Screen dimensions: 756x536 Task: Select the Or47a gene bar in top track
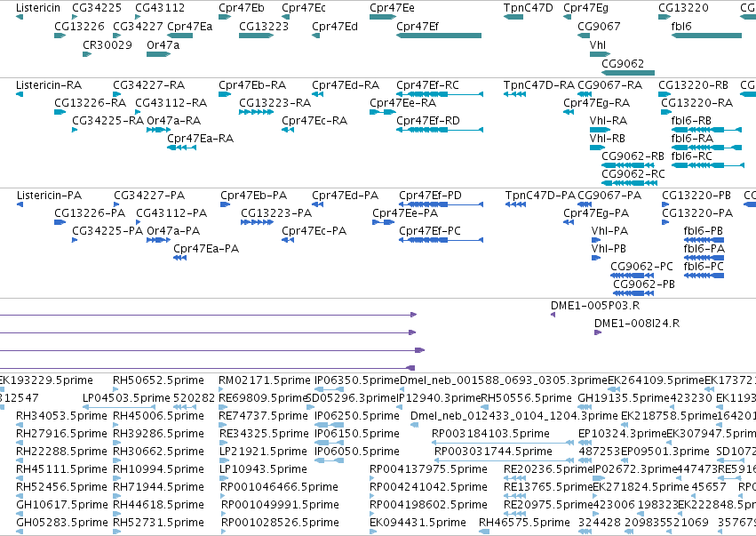(x=159, y=54)
